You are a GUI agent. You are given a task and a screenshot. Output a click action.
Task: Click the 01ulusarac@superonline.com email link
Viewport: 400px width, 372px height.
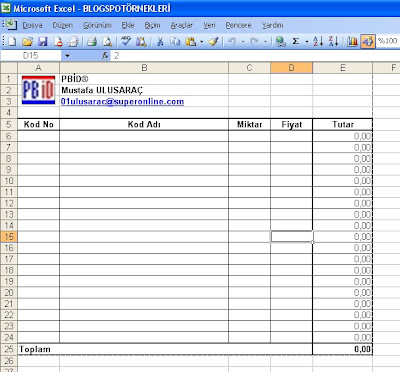(x=122, y=101)
